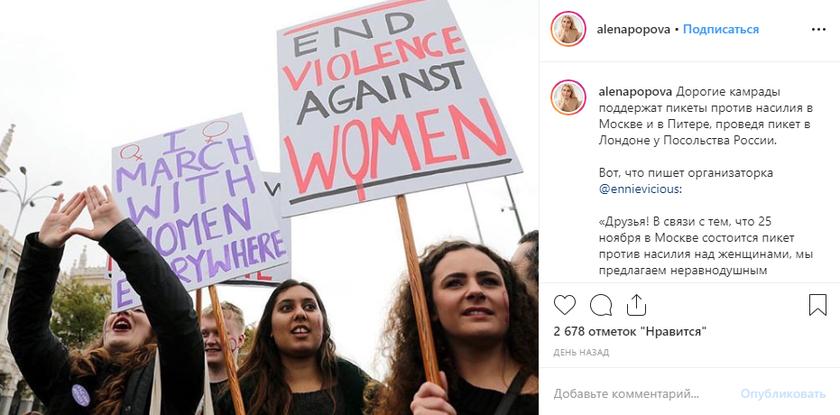The width and height of the screenshot is (840, 415).
Task: View the 2 678 likes count list
Action: 630,332
